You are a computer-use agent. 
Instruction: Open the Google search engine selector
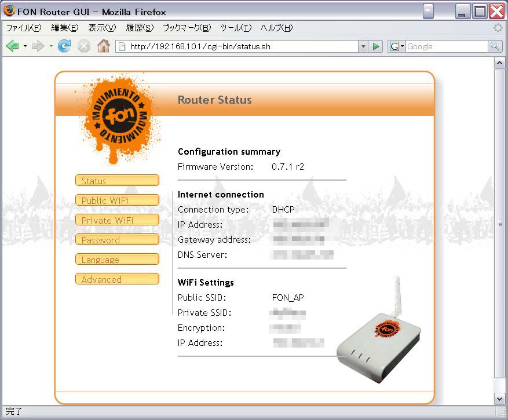pyautogui.click(x=396, y=46)
